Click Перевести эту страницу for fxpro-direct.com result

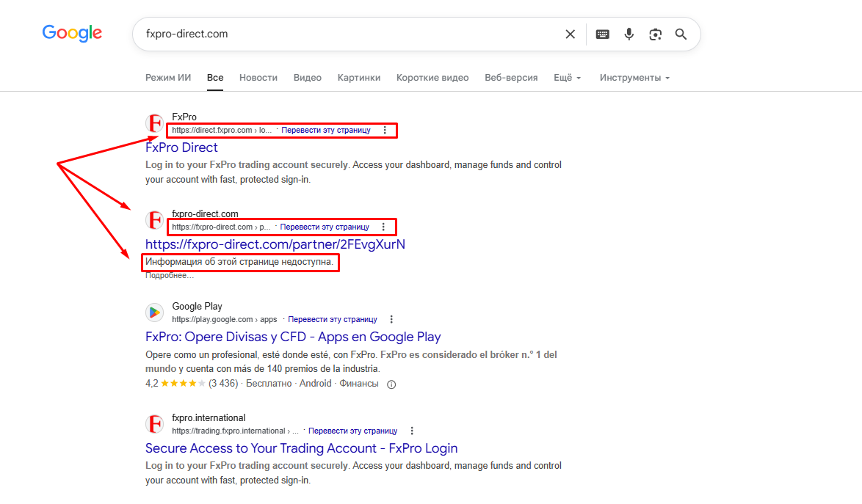coord(325,227)
